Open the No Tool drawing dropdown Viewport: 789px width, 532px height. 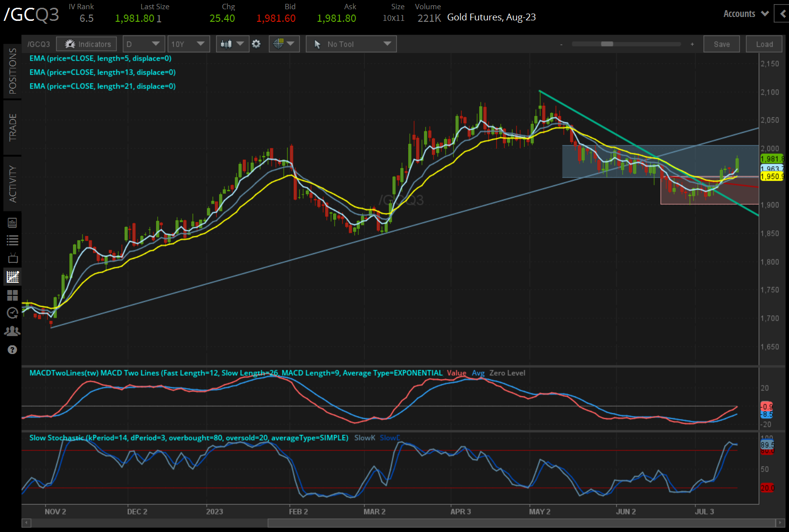click(x=351, y=44)
